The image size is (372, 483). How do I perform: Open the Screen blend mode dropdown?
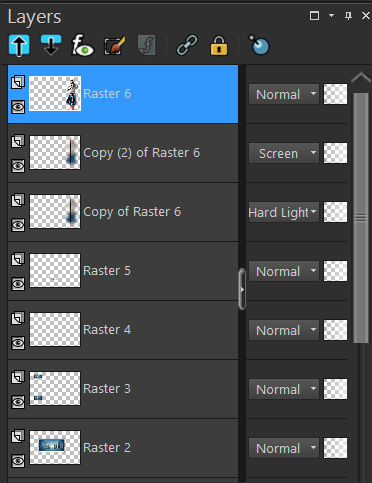pos(284,153)
